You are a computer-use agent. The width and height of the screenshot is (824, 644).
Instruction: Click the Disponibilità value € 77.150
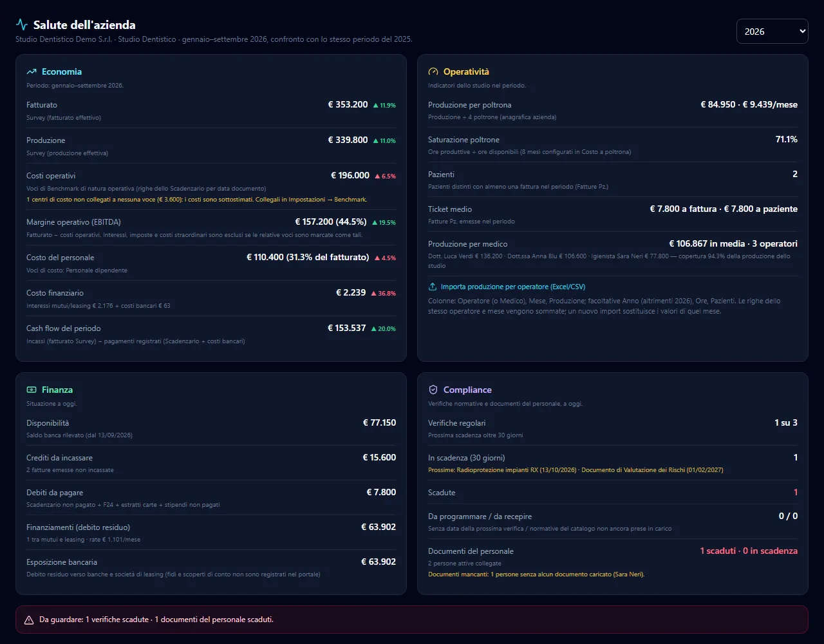(x=379, y=422)
